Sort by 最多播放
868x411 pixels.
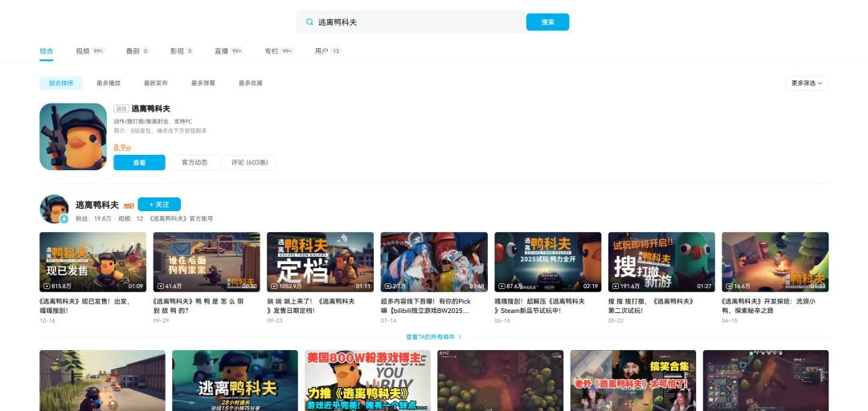click(108, 83)
